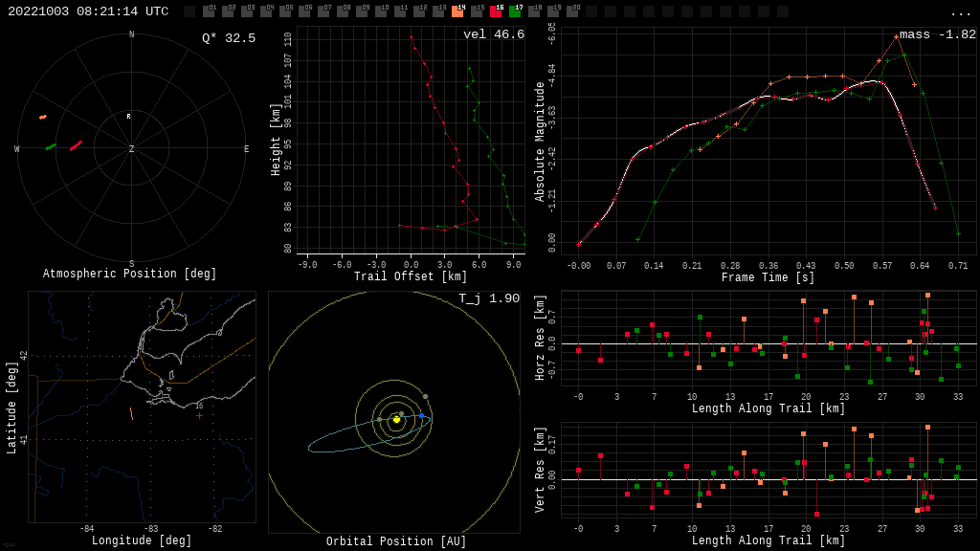Click the red cross marker labeled 16 on the map

pyautogui.click(x=199, y=416)
